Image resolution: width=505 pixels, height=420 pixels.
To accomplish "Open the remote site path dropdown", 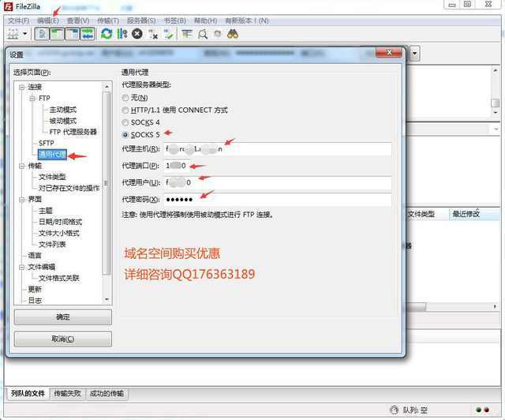I will tap(496, 129).
